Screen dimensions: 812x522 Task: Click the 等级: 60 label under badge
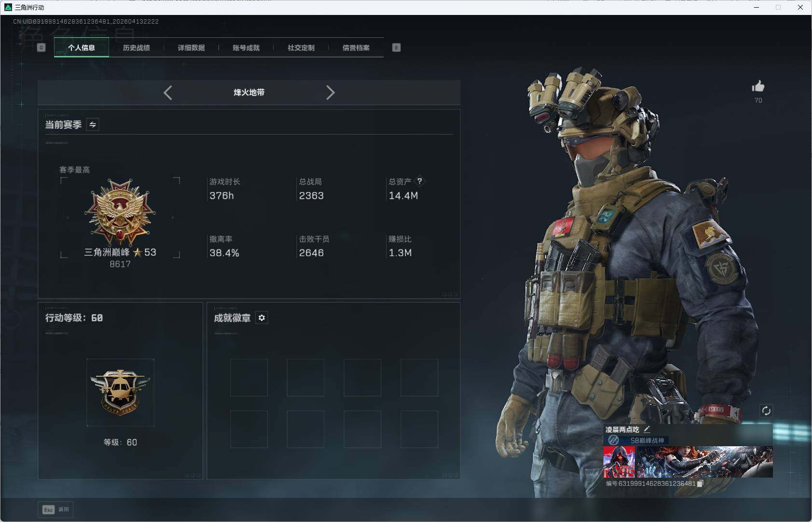pos(120,442)
